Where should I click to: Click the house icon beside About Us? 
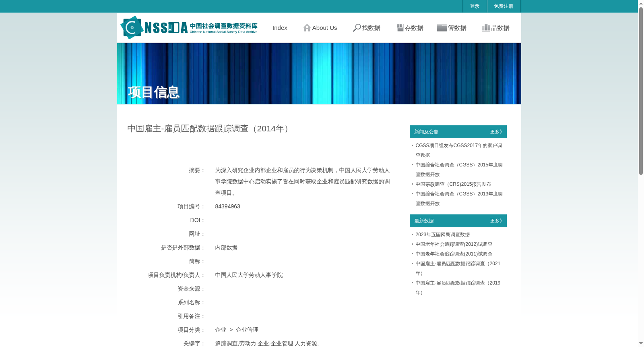click(x=307, y=28)
